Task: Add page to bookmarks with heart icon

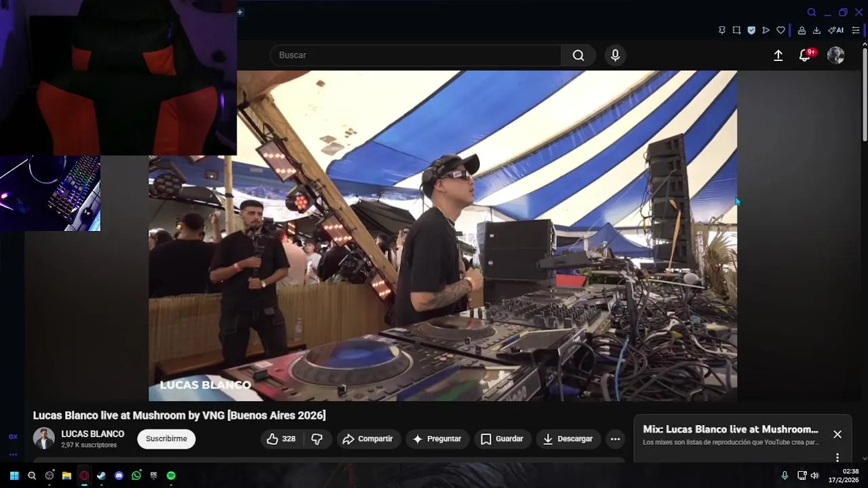Action: pos(781,30)
